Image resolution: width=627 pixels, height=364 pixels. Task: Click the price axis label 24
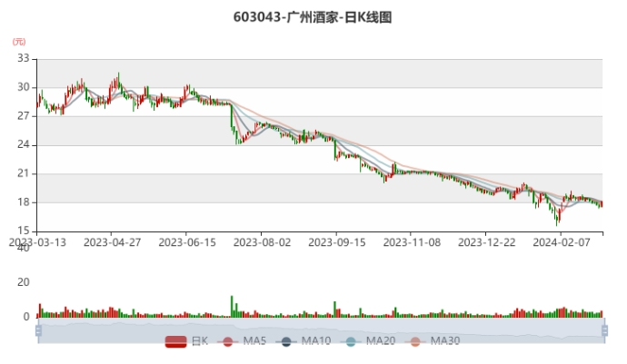pyautogui.click(x=24, y=144)
